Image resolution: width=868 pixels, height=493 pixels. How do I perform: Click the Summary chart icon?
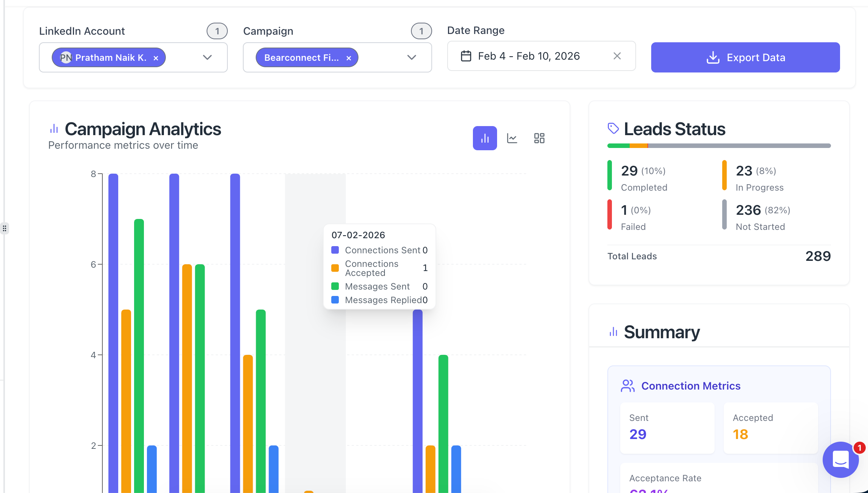pos(613,332)
